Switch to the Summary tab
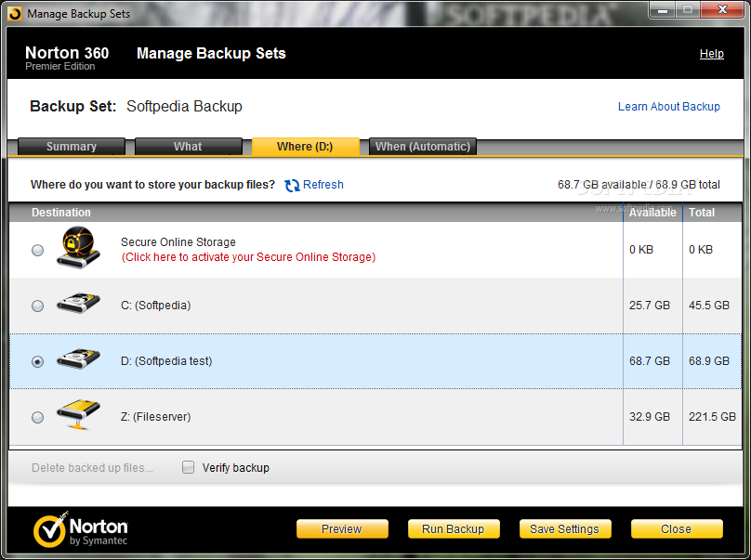The width and height of the screenshot is (751, 560). click(x=72, y=147)
